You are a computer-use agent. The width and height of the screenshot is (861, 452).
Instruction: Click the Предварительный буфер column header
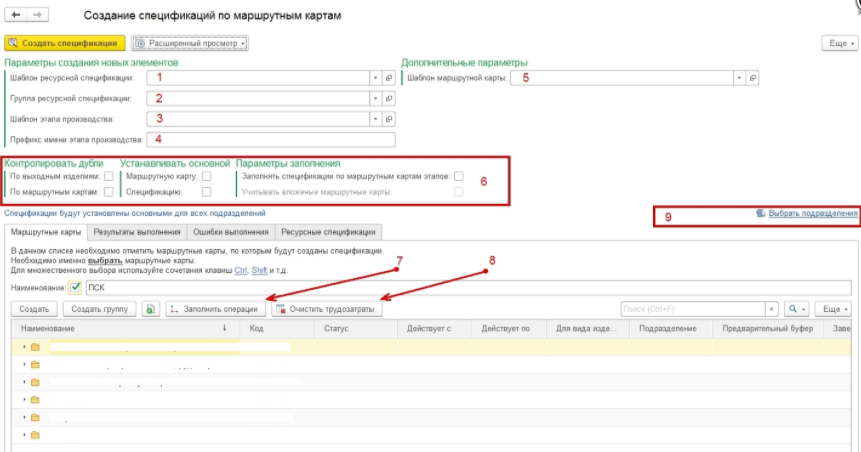click(x=768, y=328)
